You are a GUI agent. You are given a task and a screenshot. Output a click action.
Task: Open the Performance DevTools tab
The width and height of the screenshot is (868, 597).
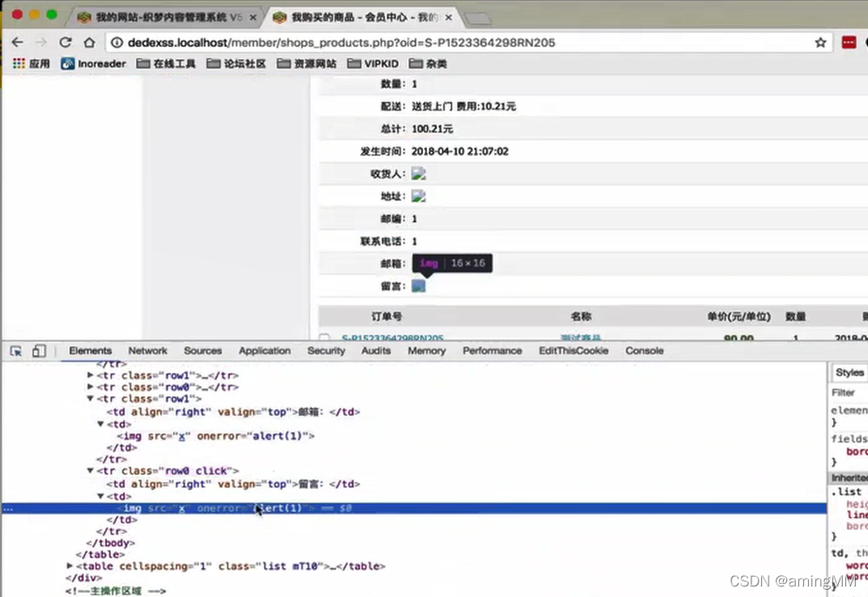(492, 350)
